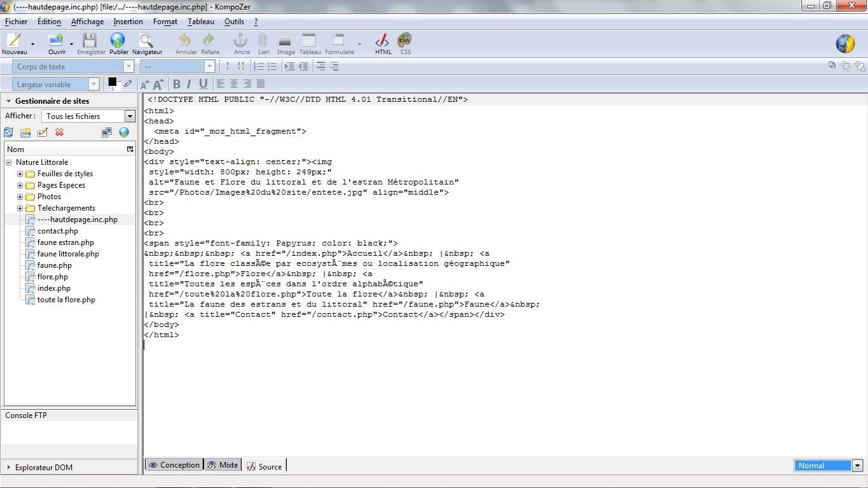Click the Enregistrer floppy disk icon
This screenshot has height=488, width=868.
(90, 41)
